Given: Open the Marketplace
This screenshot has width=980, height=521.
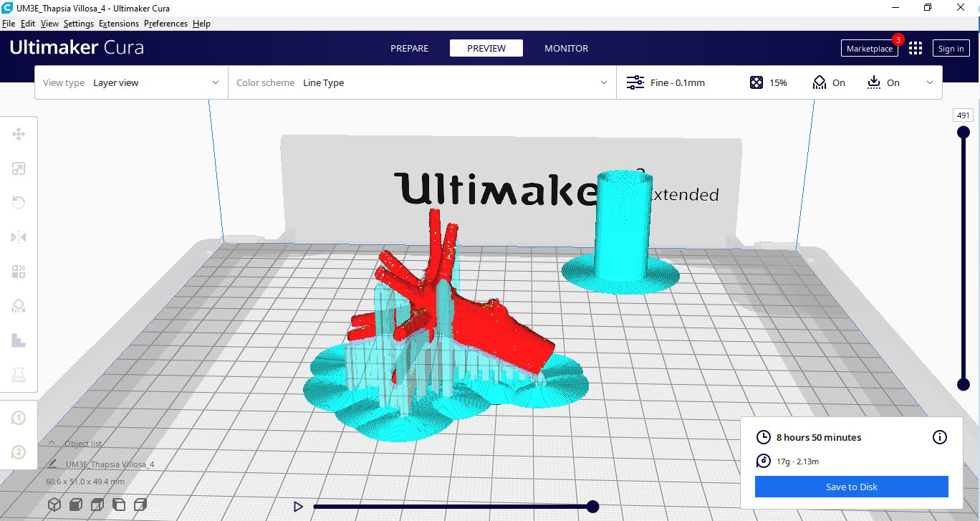Looking at the screenshot, I should coord(869,48).
